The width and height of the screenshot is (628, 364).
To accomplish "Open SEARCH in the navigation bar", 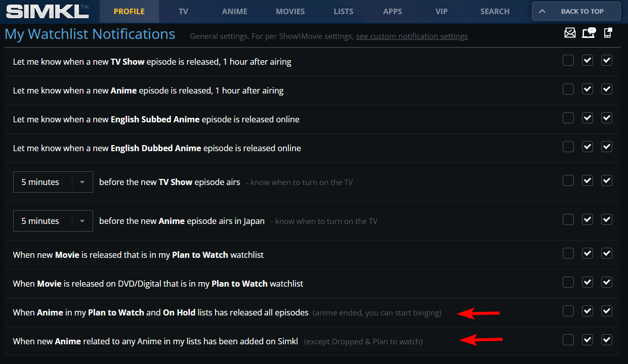I will pyautogui.click(x=495, y=11).
